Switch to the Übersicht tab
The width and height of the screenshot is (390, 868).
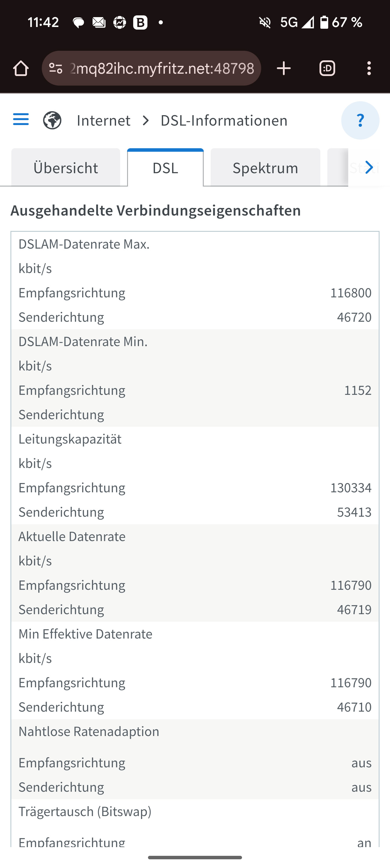coord(66,167)
